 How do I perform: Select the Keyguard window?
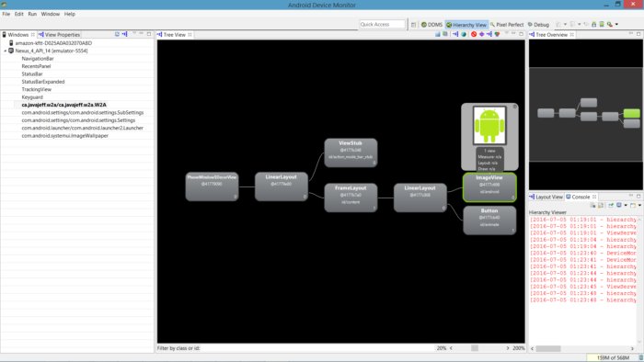click(32, 97)
